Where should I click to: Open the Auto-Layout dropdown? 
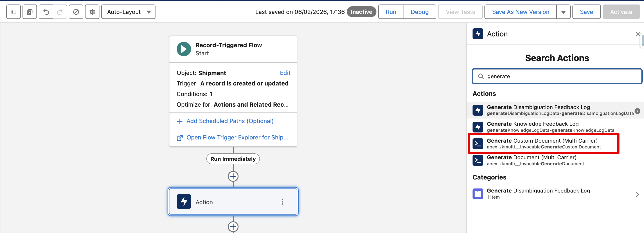click(x=128, y=12)
